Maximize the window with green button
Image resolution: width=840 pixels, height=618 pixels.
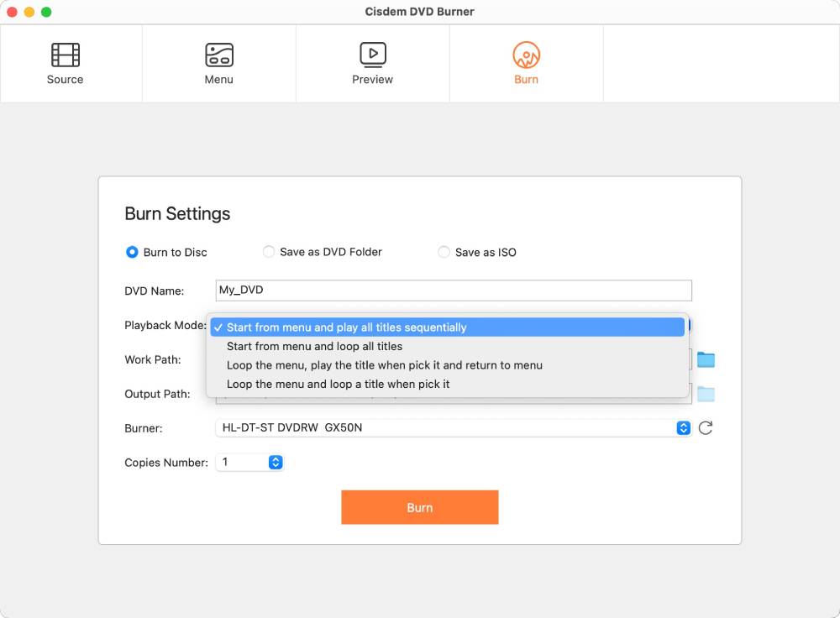click(46, 12)
